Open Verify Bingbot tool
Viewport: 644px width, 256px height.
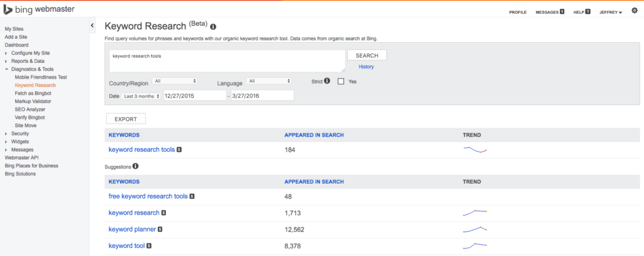[30, 118]
